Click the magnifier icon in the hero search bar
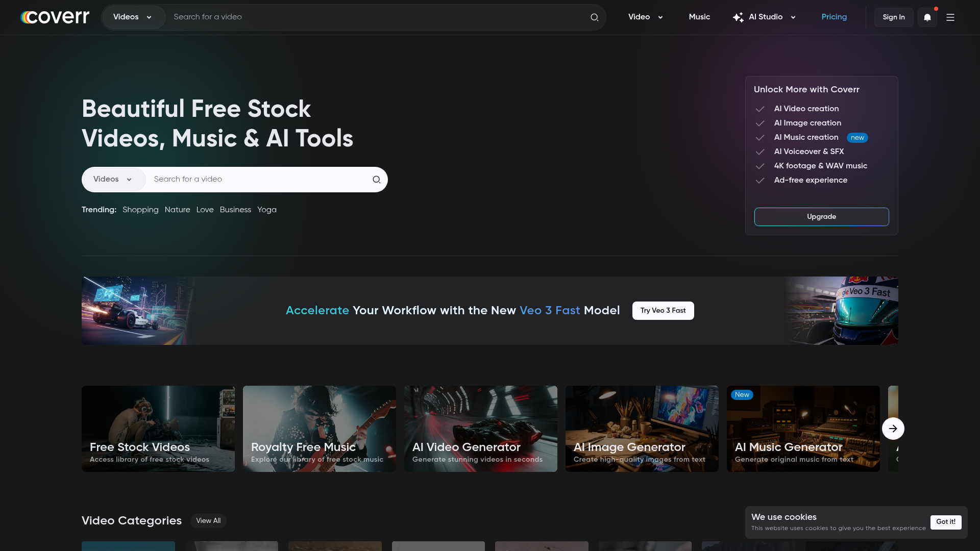This screenshot has width=980, height=551. 376,180
